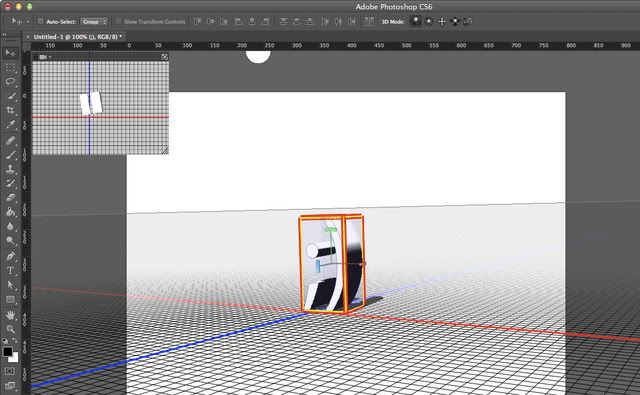Viewport: 640px width, 395px height.
Task: Click Distribute Bottom Edges button
Action: coord(311,21)
